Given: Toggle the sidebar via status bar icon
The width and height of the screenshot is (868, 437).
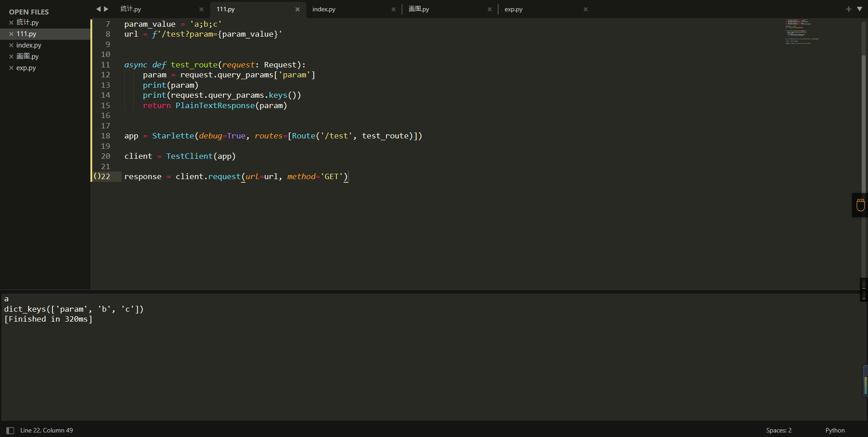Looking at the screenshot, I should click(x=10, y=431).
